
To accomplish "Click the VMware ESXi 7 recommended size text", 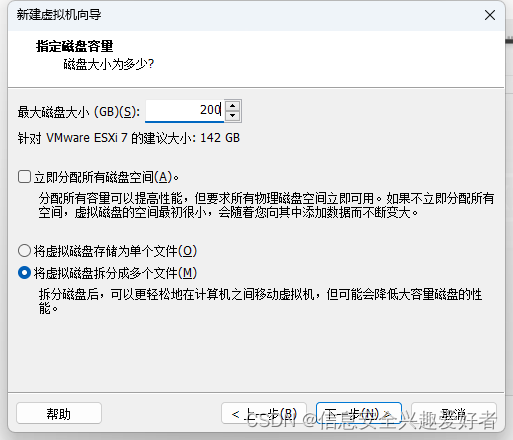I will 129,138.
